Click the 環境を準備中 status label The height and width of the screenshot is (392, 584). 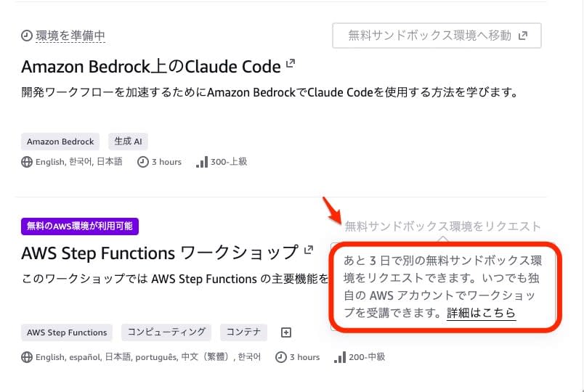coord(70,36)
